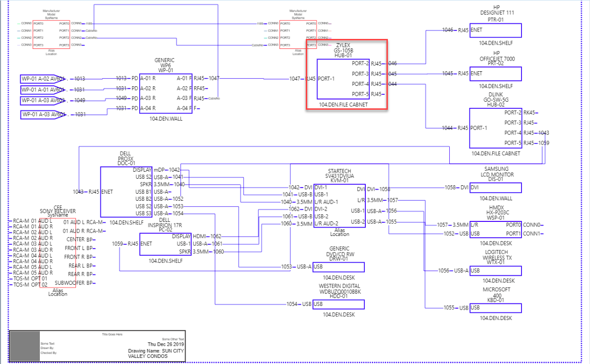590x364 pixels.
Task: Click '104.DEN.FILE CABNET' label under HUB-01
Action: coord(343,105)
